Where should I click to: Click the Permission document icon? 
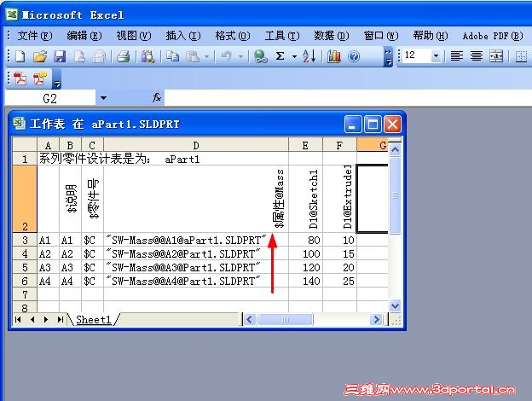click(x=80, y=56)
